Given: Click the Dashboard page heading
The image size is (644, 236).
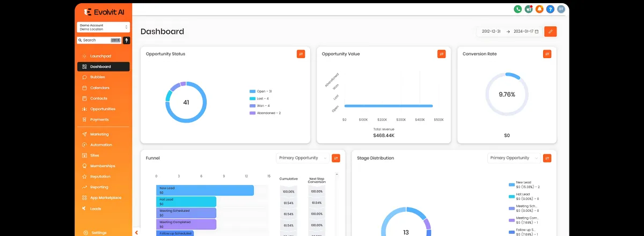Looking at the screenshot, I should click(162, 32).
